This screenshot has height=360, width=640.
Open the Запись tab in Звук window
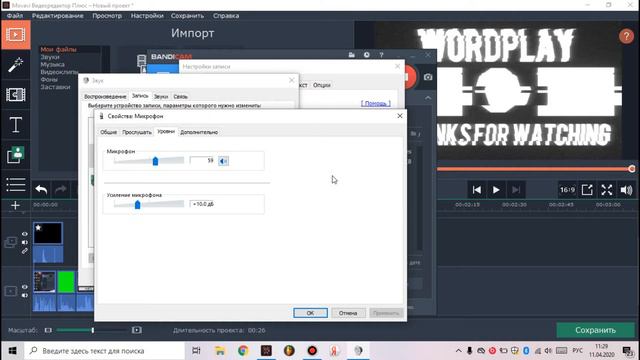tap(140, 96)
